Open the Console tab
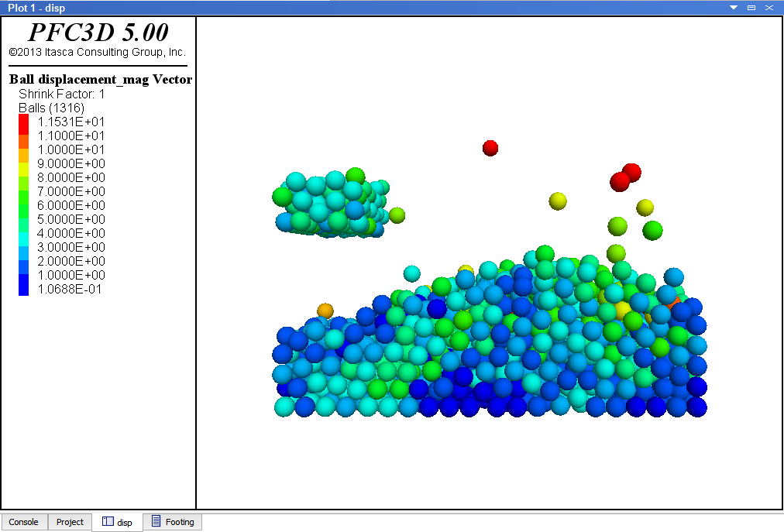784x532 pixels. pyautogui.click(x=23, y=522)
